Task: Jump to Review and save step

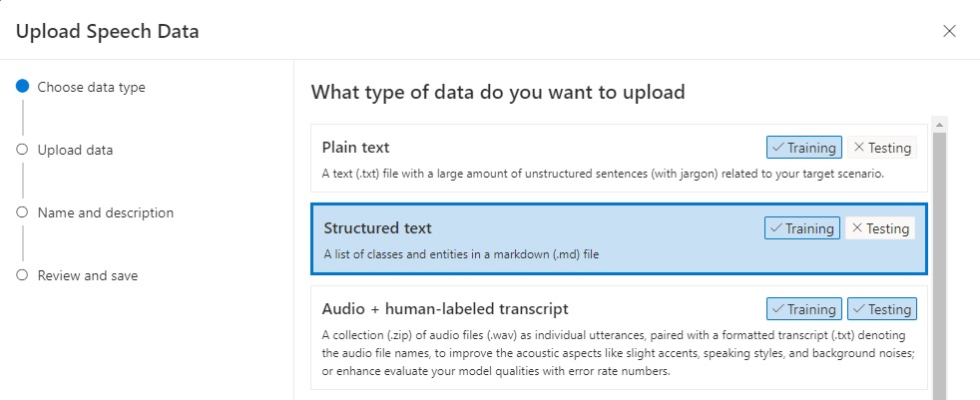Action: coord(88,275)
